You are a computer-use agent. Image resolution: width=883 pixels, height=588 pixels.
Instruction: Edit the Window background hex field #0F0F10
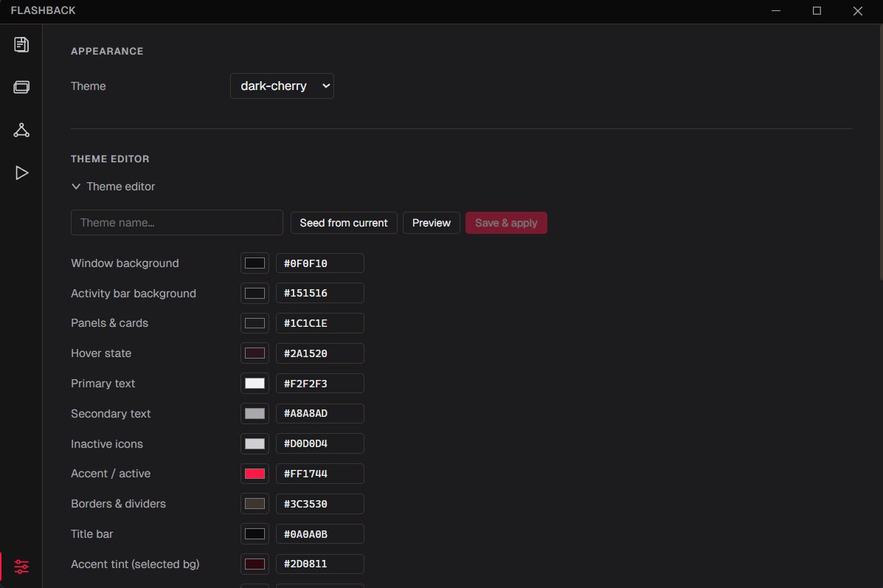[x=320, y=263]
